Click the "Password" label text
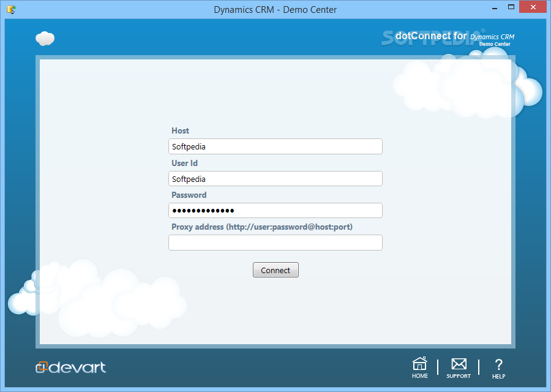This screenshot has width=551, height=392. pos(189,195)
